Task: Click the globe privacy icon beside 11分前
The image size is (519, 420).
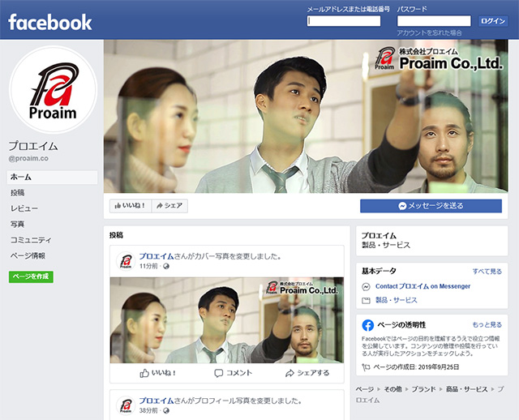Action: 166,266
